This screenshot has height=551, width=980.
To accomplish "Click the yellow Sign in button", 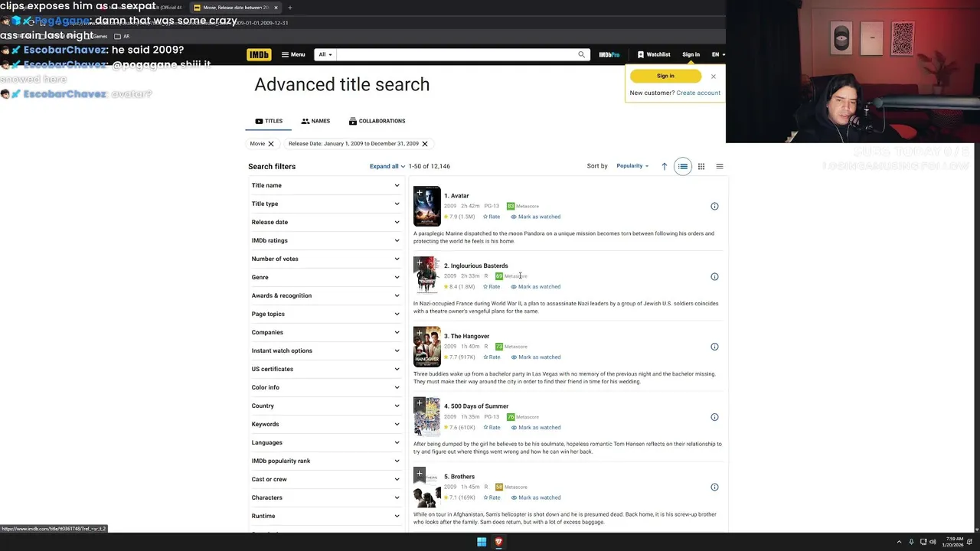I will click(x=665, y=76).
